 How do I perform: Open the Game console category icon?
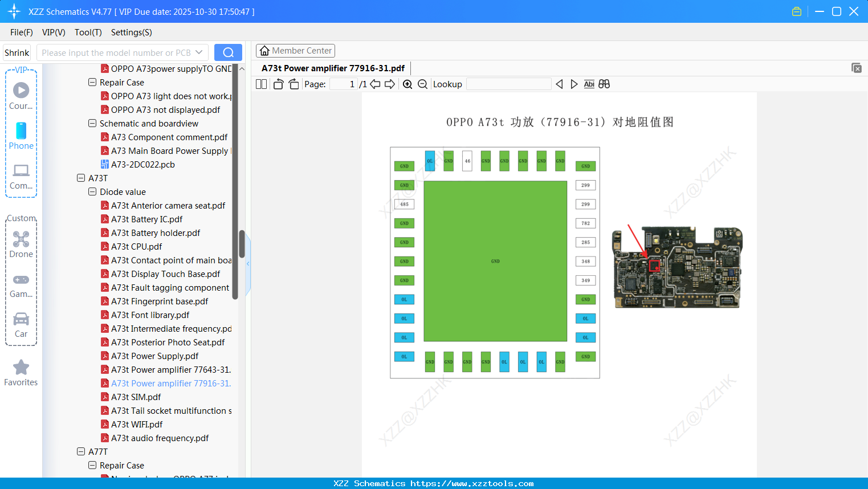coord(21,280)
